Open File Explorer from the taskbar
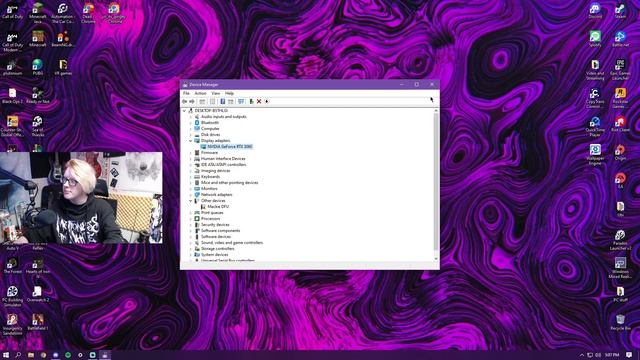The image size is (640, 360). click(31, 355)
